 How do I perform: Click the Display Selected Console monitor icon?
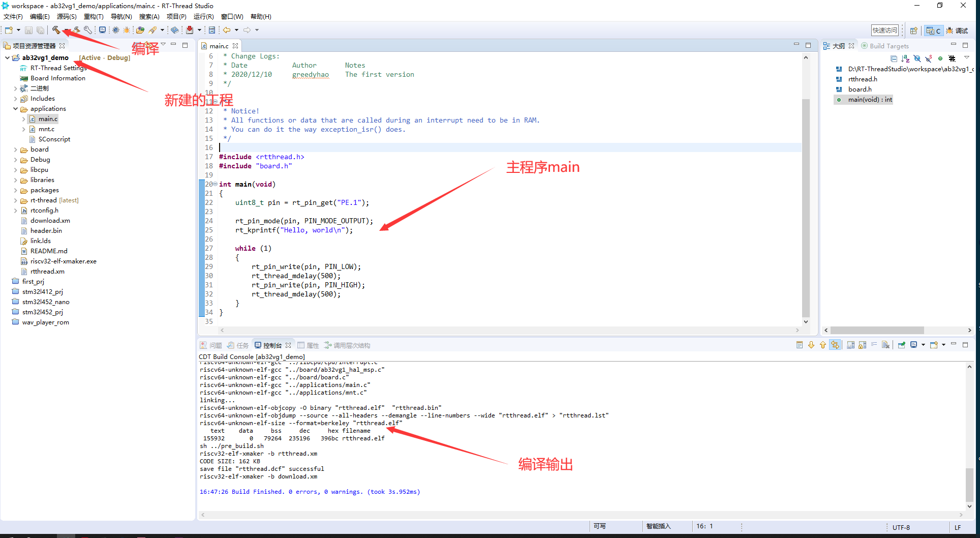click(913, 345)
